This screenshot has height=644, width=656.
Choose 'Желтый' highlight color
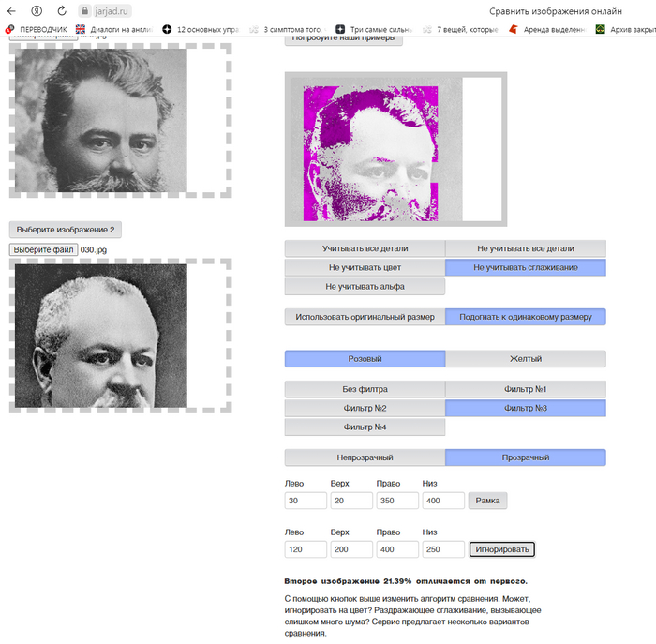pyautogui.click(x=526, y=359)
